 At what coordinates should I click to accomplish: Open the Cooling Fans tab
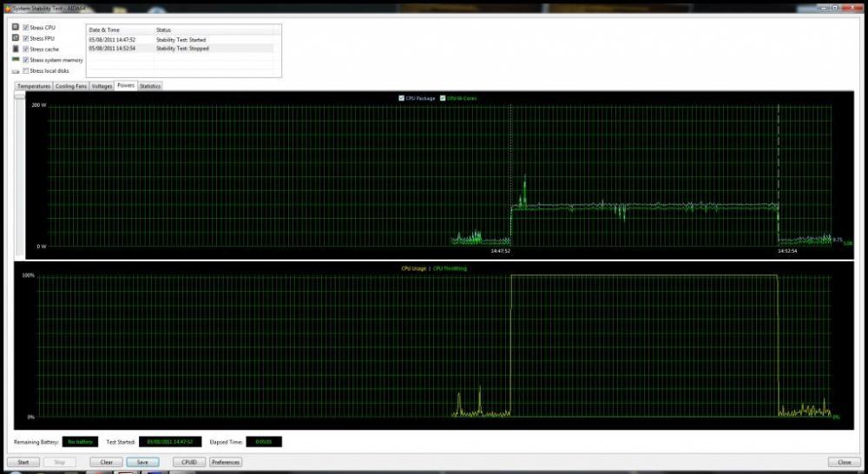pos(71,86)
